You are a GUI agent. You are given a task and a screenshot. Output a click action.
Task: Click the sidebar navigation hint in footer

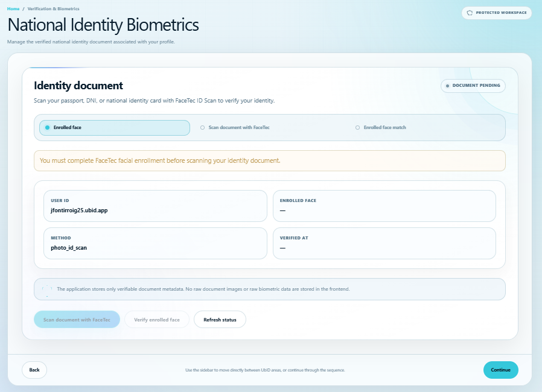click(x=265, y=370)
